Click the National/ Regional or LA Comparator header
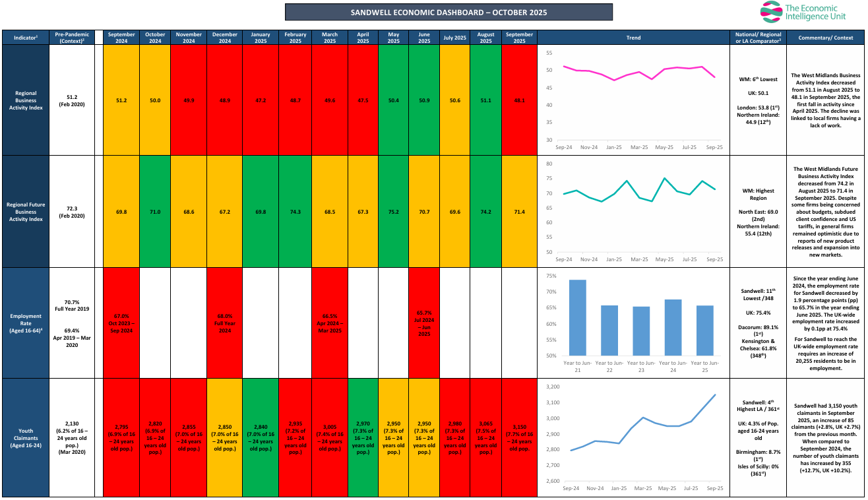This screenshot has width=868, height=500. (x=758, y=38)
